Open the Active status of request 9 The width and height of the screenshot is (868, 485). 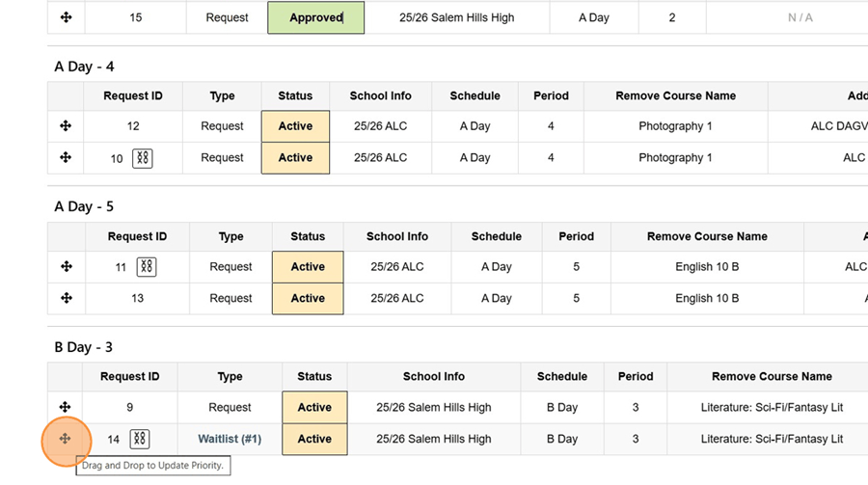(314, 408)
